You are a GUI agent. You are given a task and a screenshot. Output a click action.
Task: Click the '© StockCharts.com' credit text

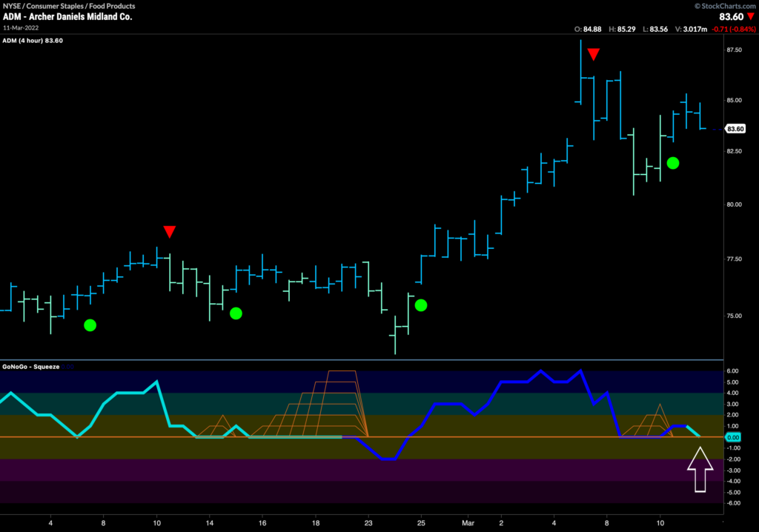725,6
